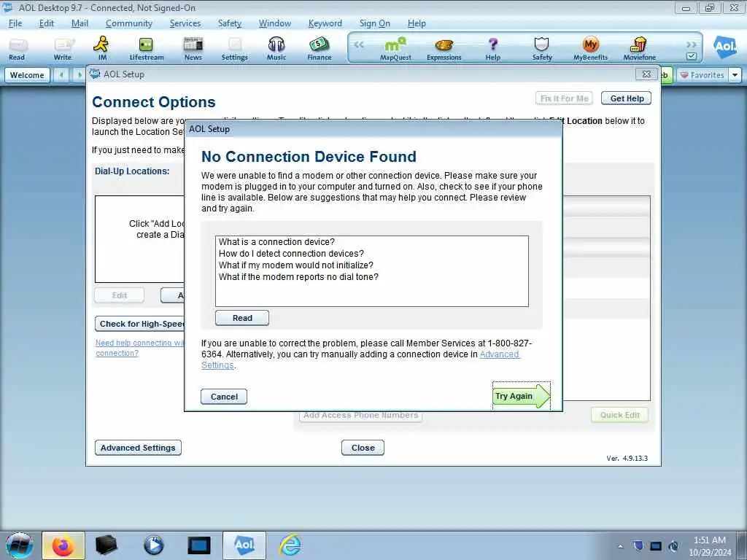Open the Window menu
This screenshot has width=747, height=560.
[275, 23]
